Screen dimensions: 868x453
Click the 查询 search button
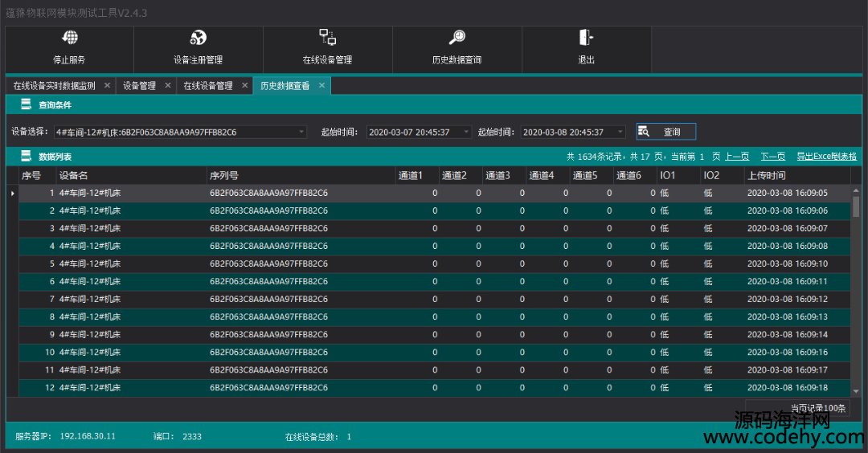[666, 132]
